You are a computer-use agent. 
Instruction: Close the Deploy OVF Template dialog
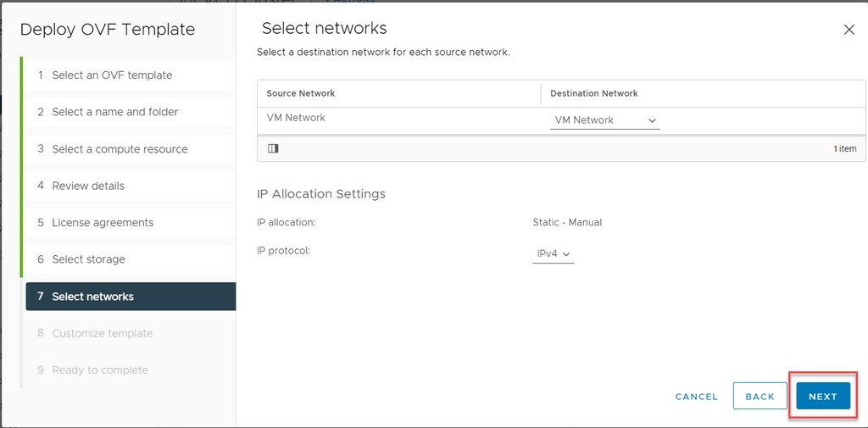tap(849, 30)
